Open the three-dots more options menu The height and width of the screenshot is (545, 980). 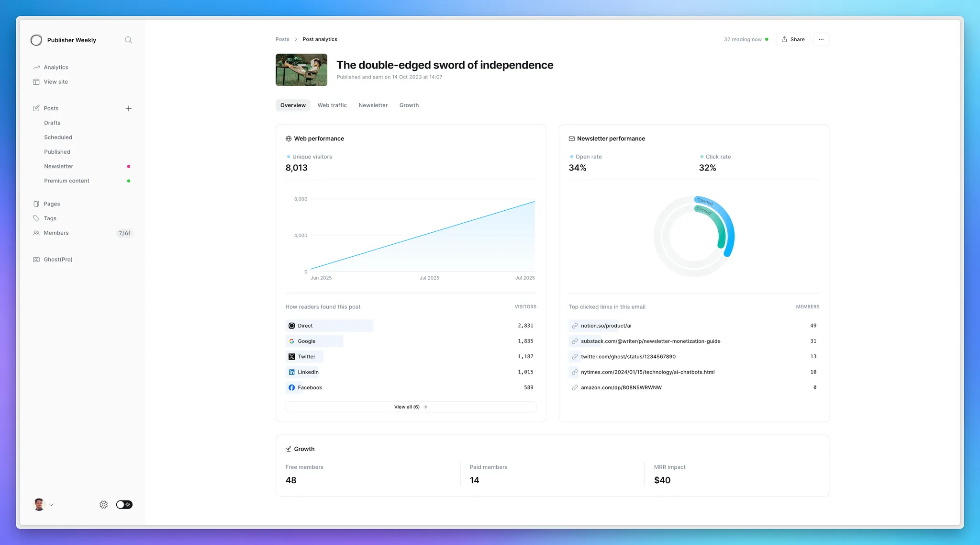click(821, 39)
